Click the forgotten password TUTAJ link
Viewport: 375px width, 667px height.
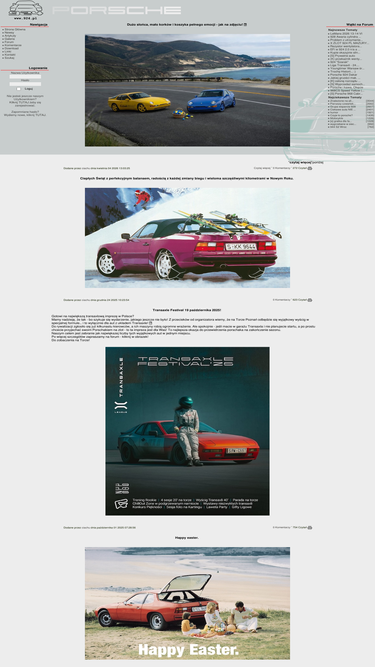pyautogui.click(x=40, y=115)
